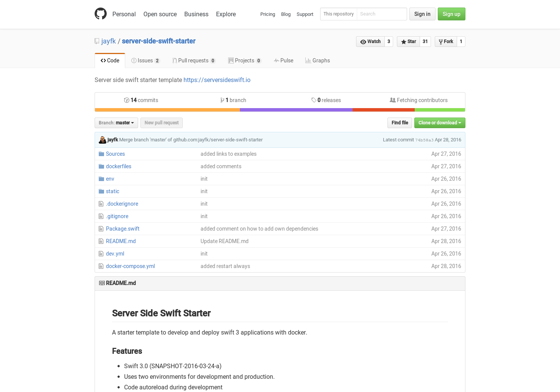
Task: Click the fork icon
Action: 440,42
